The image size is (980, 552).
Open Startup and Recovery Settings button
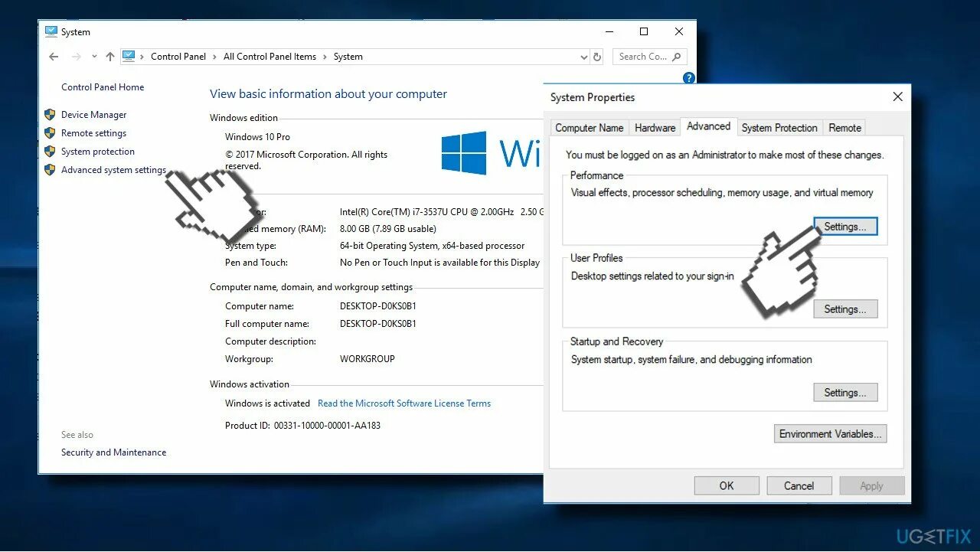coord(845,393)
